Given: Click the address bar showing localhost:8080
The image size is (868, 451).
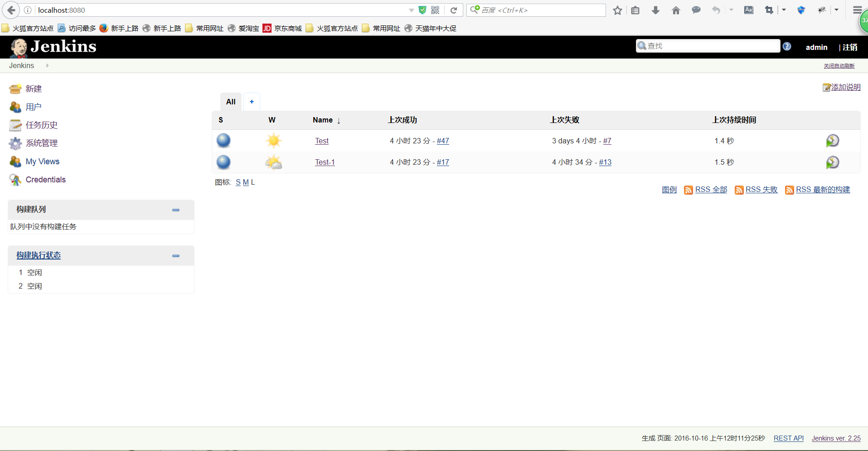Looking at the screenshot, I should pyautogui.click(x=222, y=10).
